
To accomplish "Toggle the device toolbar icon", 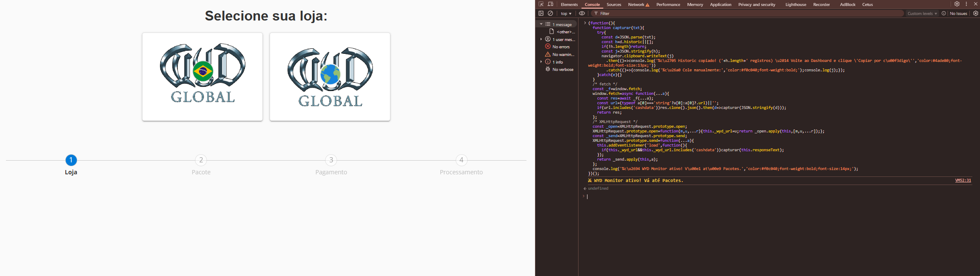I will click(x=550, y=4).
